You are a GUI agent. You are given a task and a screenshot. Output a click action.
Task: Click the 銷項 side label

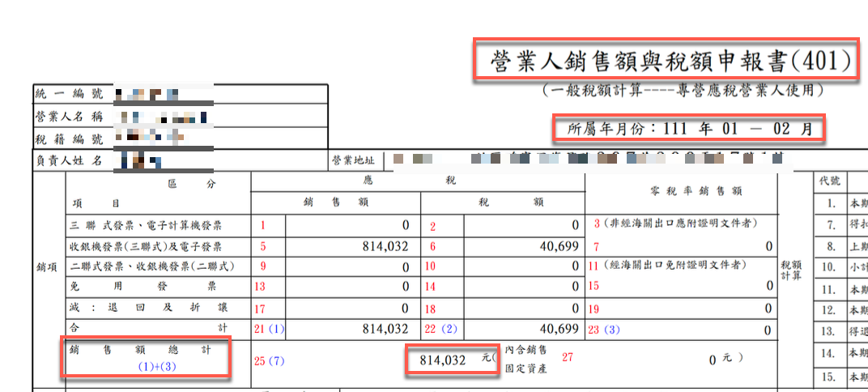tap(45, 267)
